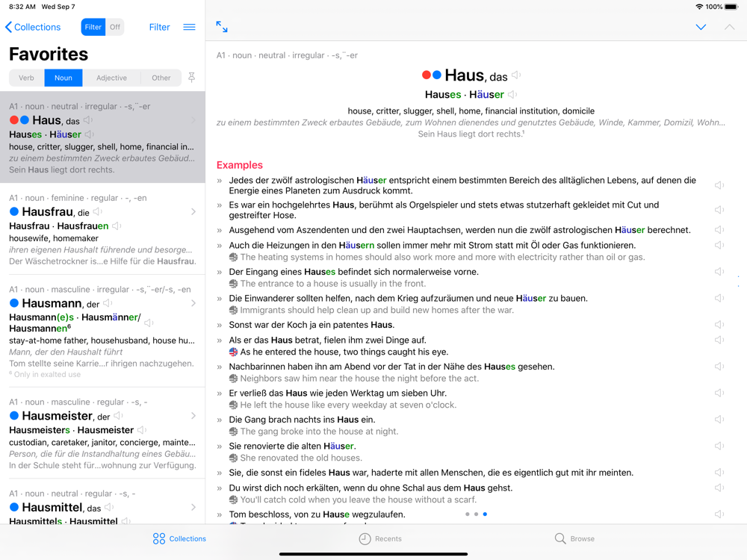Open the Hausmittel entry chevron

tap(193, 507)
